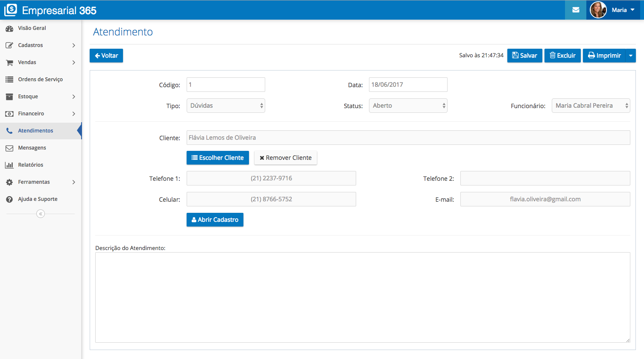Expand the Estoque submenu chevron
Screen dimensions: 644x359
point(73,97)
